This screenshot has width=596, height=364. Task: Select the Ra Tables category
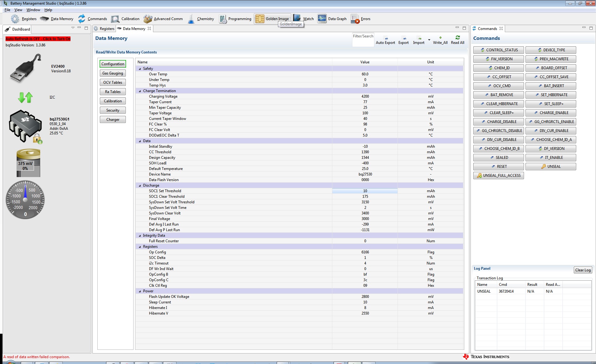coord(113,92)
